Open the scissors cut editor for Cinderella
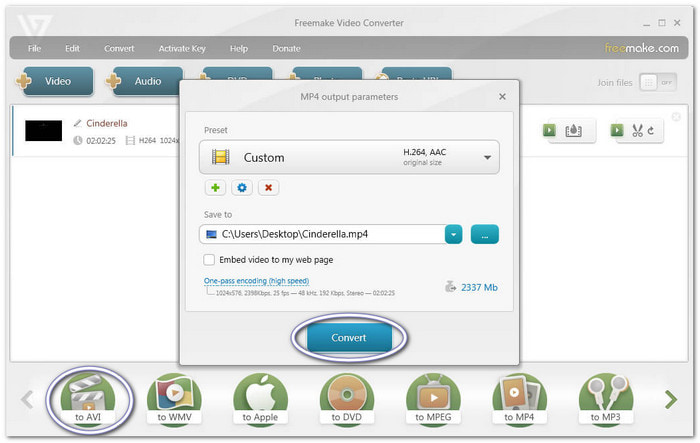The width and height of the screenshot is (700, 443). click(x=637, y=131)
